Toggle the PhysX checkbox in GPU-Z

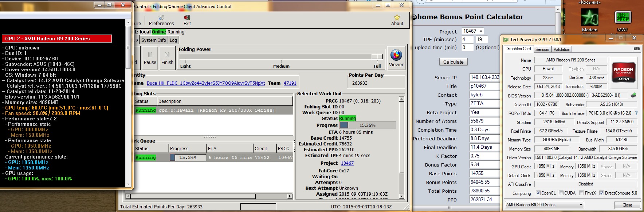click(581, 193)
